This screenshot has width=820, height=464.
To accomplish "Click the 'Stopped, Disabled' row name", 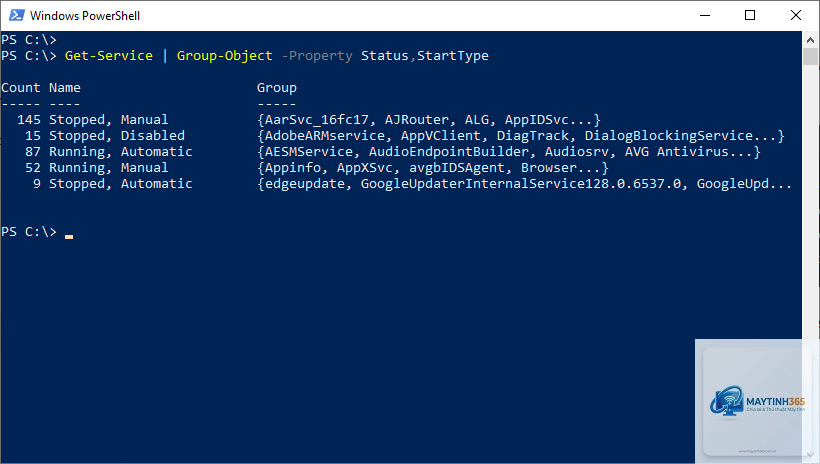I will pyautogui.click(x=117, y=135).
